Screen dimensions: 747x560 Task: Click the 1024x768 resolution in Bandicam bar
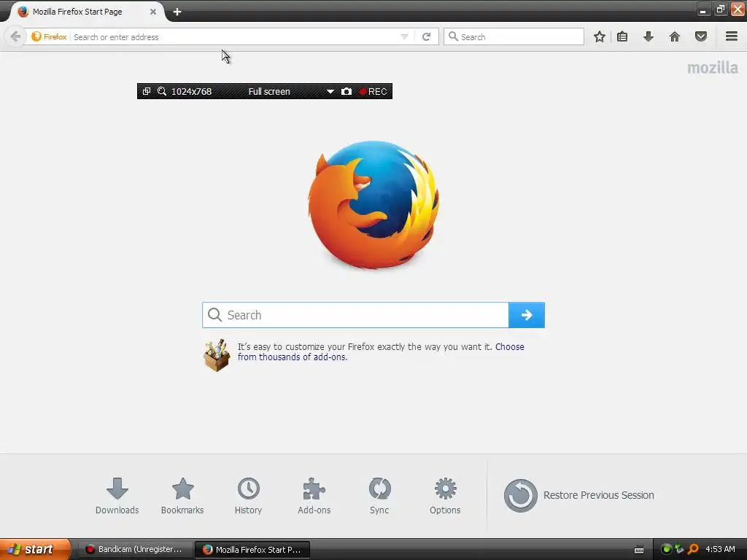(x=191, y=91)
